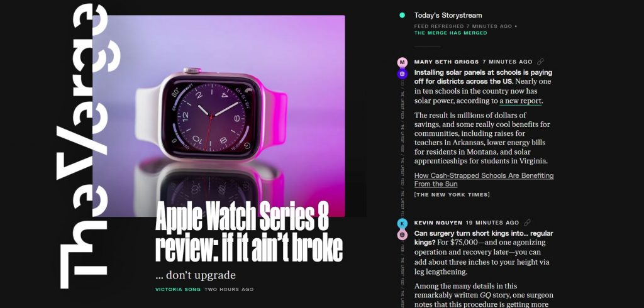644x308 pixels.
Task: Click the green Storystream status dot
Action: tap(402, 15)
